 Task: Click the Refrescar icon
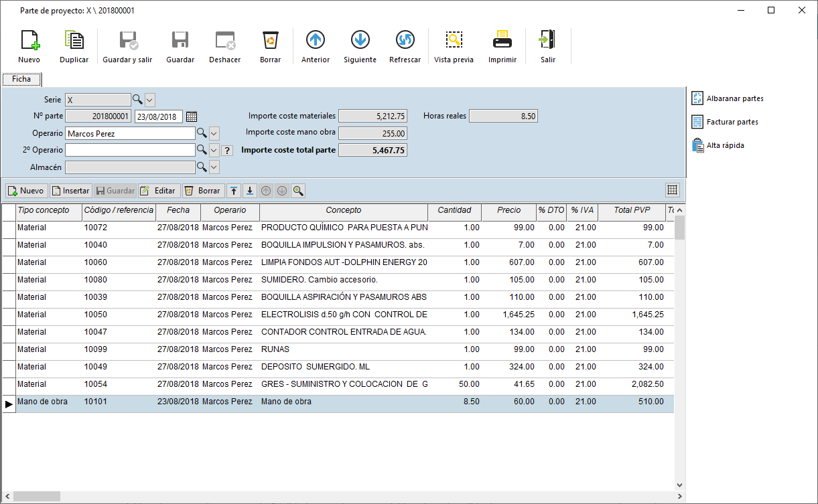[405, 40]
